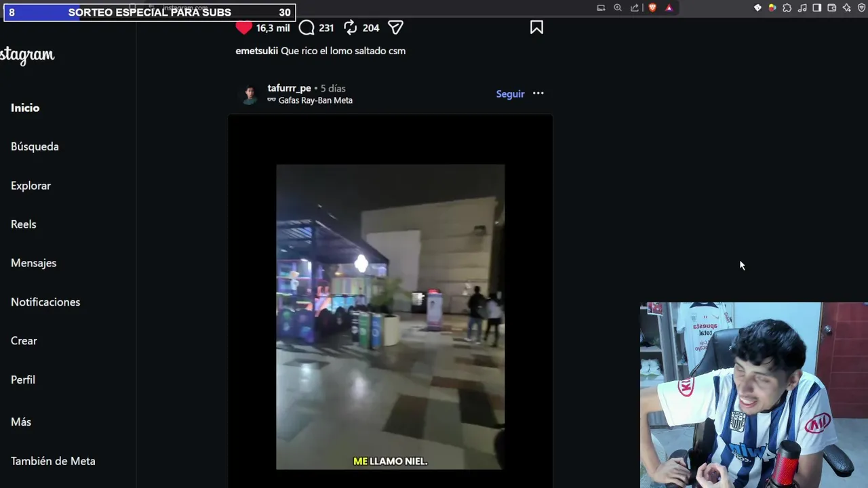868x488 pixels.
Task: Click the colorful circles extension icon
Action: (772, 8)
